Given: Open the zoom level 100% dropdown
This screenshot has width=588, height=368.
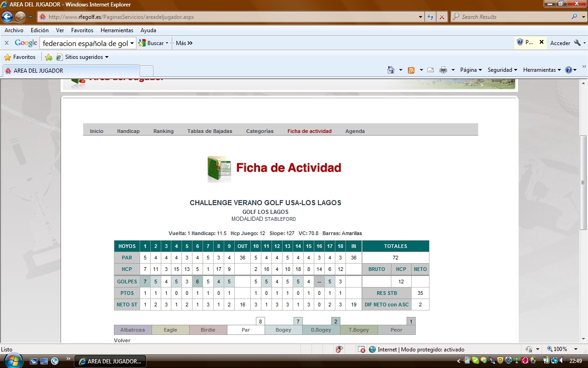Looking at the screenshot, I should 576,349.
